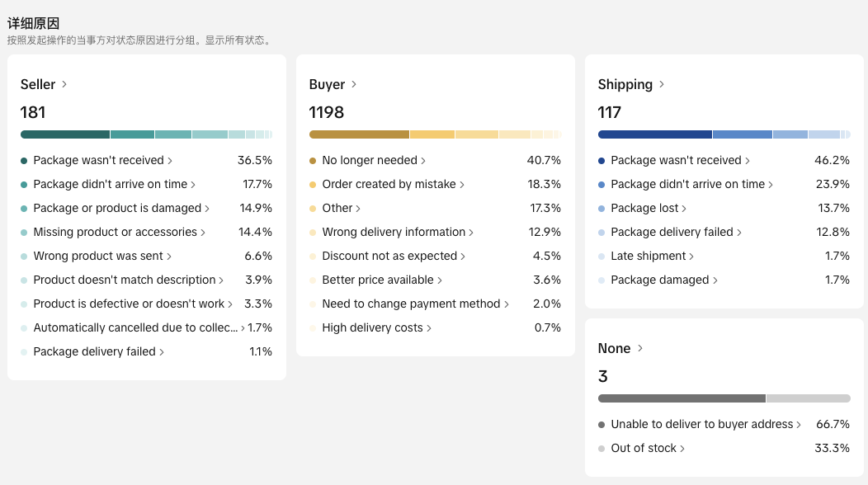Expand the Order created by mistake reason
Image resolution: width=868 pixels, height=485 pixels.
pos(389,185)
